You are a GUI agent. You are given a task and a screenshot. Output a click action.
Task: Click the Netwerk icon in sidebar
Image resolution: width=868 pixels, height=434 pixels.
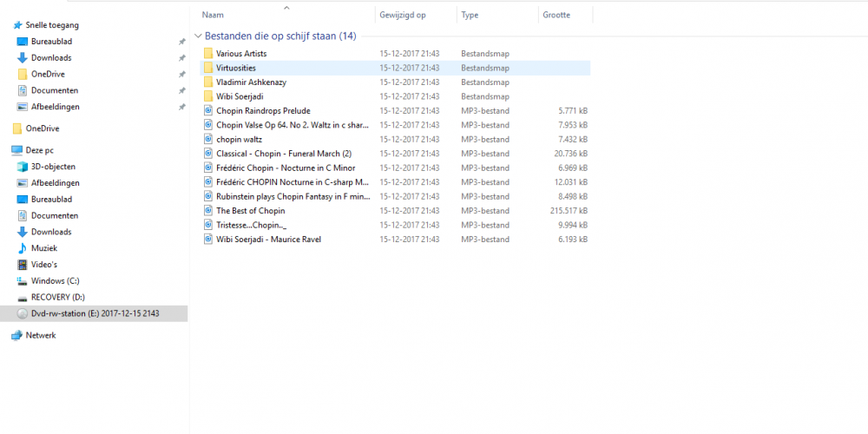tap(17, 335)
